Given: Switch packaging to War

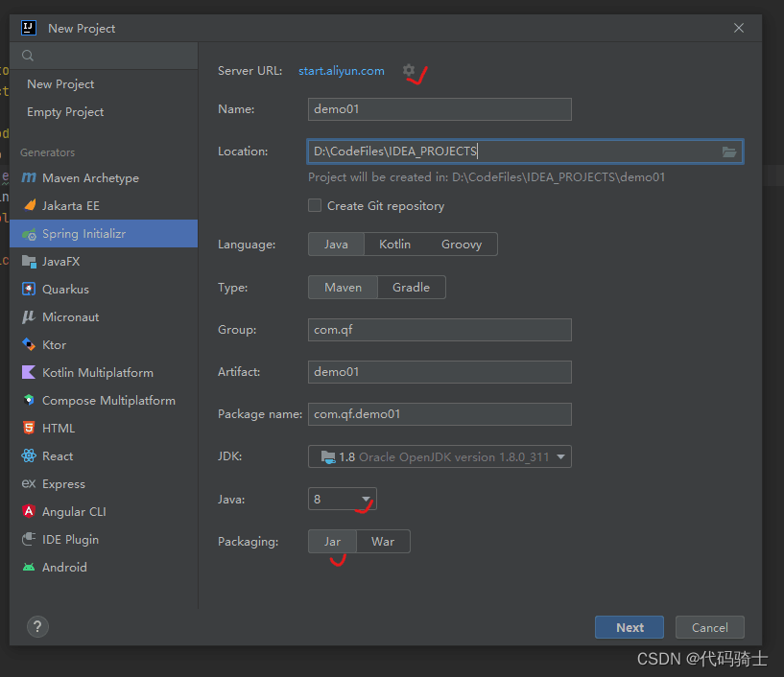Looking at the screenshot, I should click(382, 541).
